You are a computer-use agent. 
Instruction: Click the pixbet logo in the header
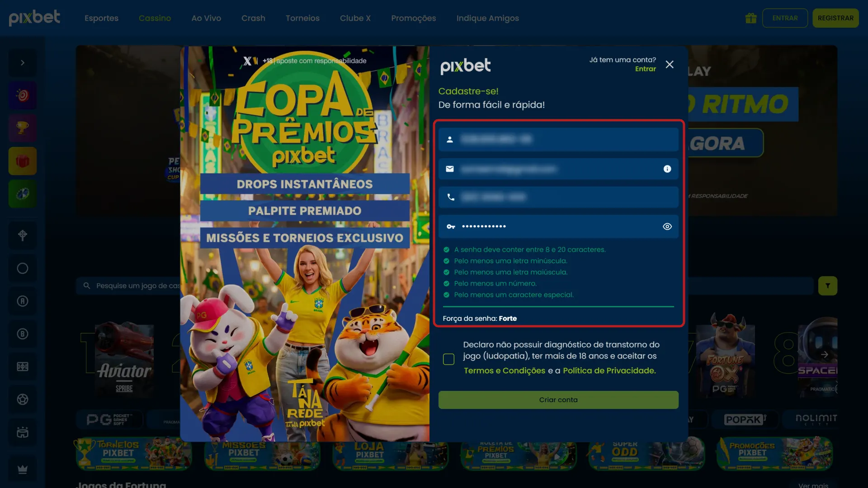pos(34,18)
